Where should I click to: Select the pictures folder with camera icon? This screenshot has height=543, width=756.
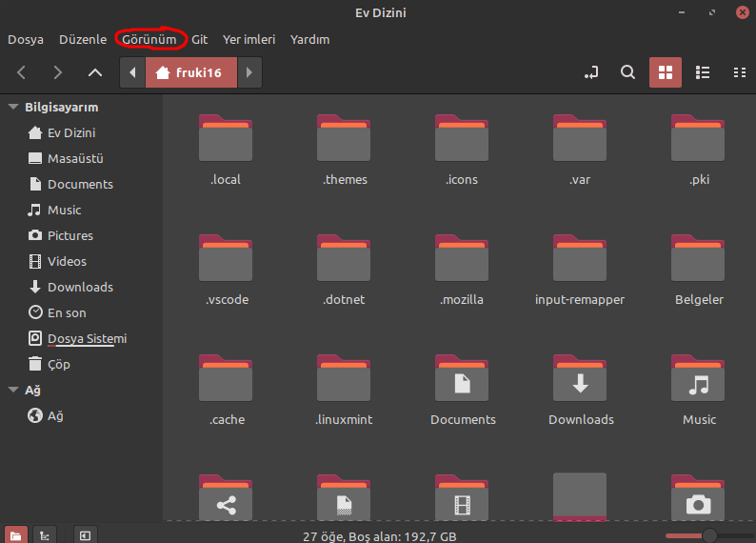click(x=698, y=497)
